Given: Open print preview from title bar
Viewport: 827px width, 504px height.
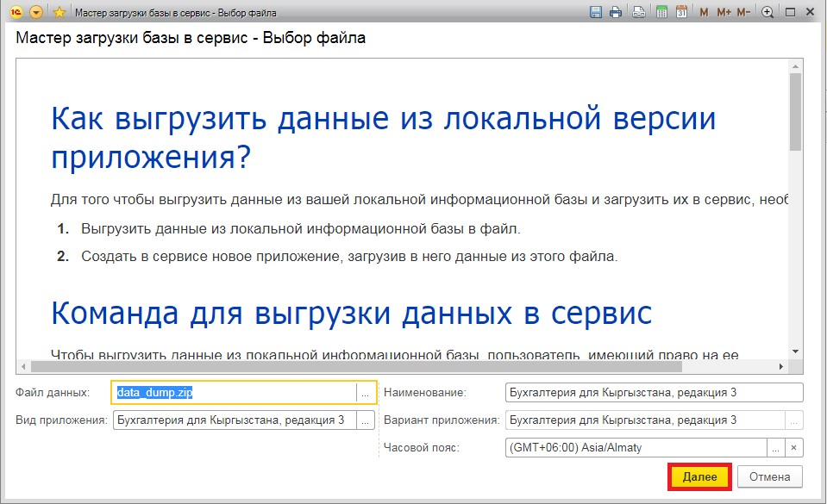Looking at the screenshot, I should click(x=639, y=12).
